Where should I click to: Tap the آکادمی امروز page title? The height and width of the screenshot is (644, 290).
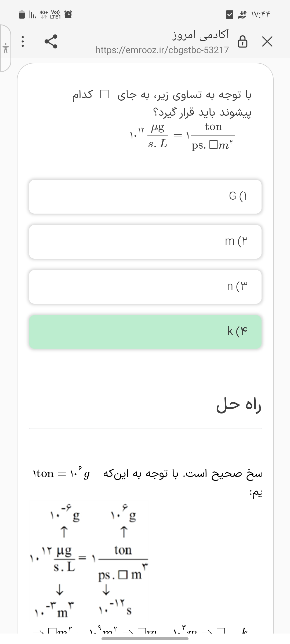(x=200, y=35)
